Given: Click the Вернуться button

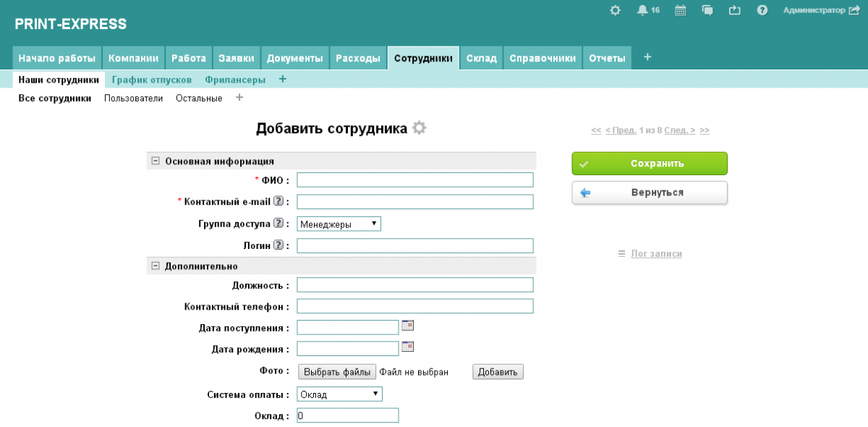Looking at the screenshot, I should click(x=650, y=193).
